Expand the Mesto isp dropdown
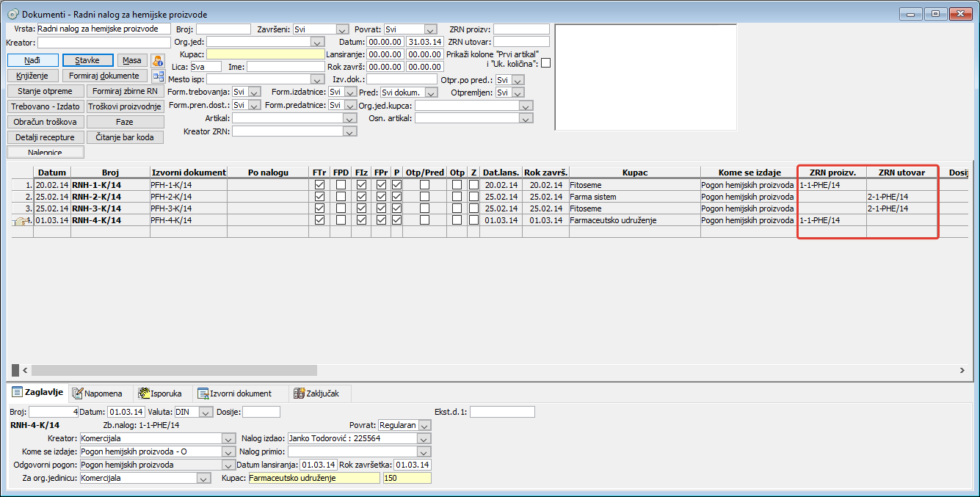The width and height of the screenshot is (980, 497). tap(318, 79)
